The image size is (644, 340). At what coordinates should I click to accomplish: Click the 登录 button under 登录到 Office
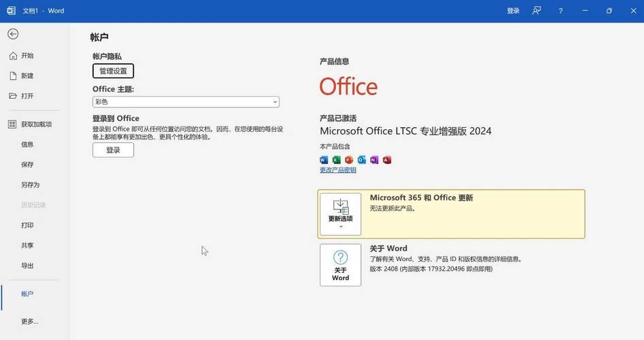point(113,150)
